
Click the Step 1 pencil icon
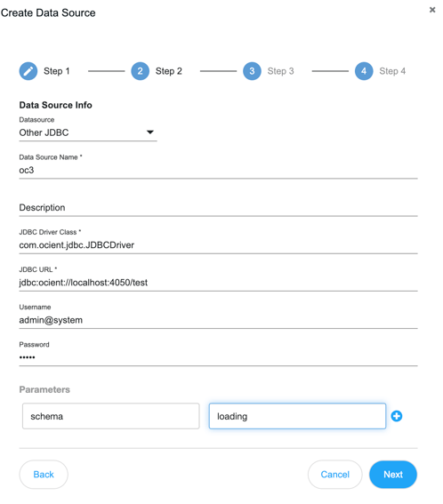[28, 71]
